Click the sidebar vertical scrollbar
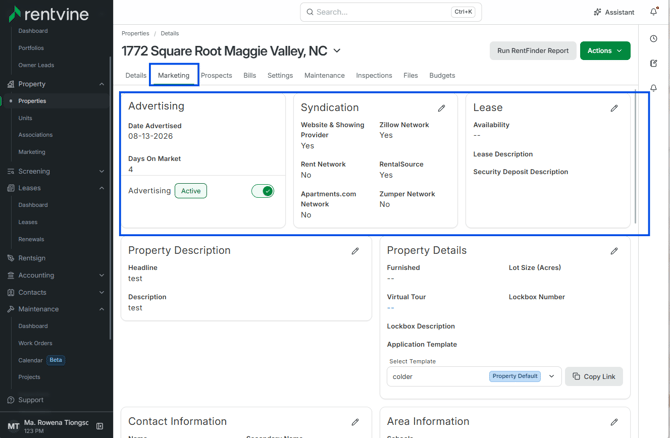670x438 pixels. point(110,197)
